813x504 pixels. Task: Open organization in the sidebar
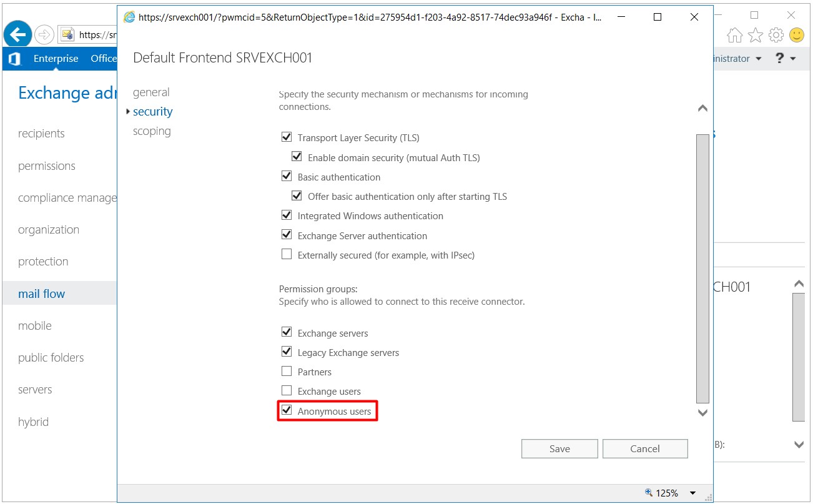click(49, 230)
